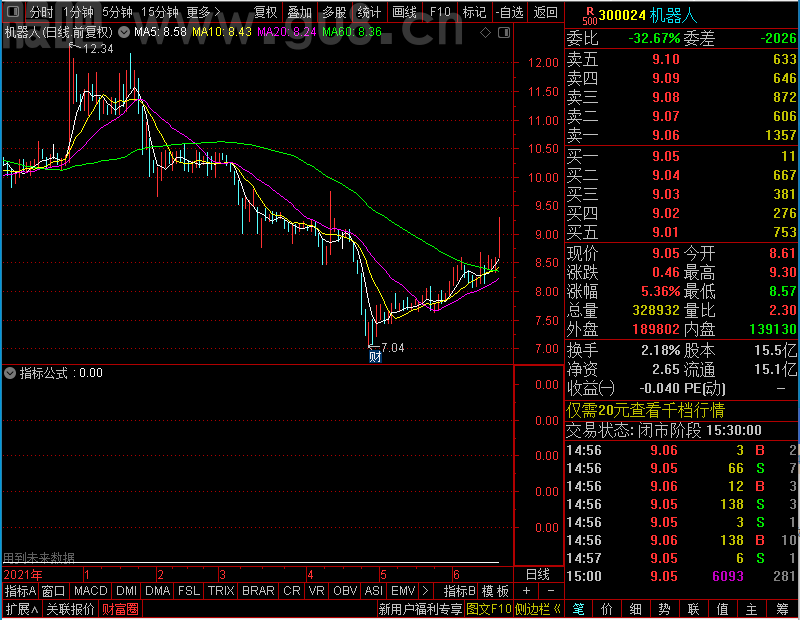
Task: Activate the 画线 drawing tool
Action: [405, 12]
